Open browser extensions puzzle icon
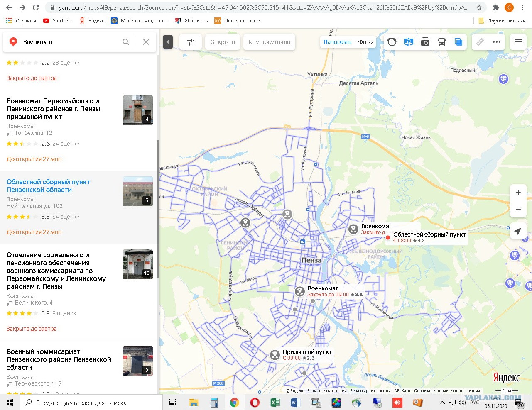532x410 pixels. (495, 7)
